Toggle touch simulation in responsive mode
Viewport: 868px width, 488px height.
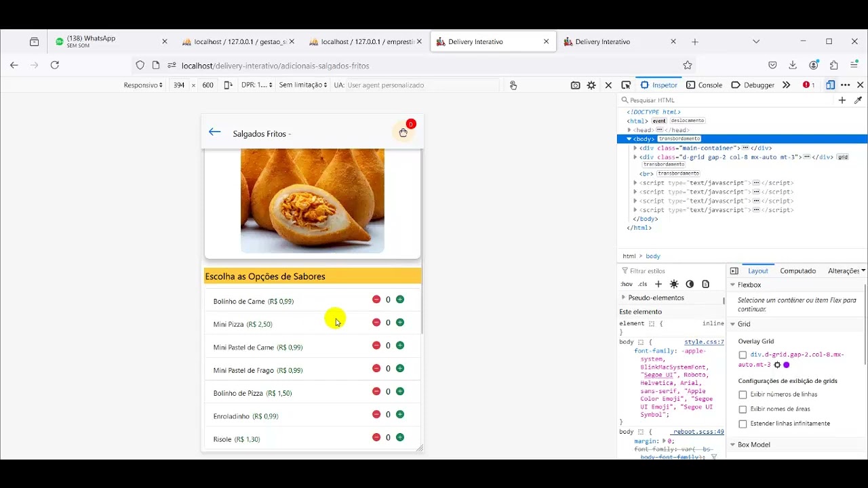pyautogui.click(x=513, y=85)
